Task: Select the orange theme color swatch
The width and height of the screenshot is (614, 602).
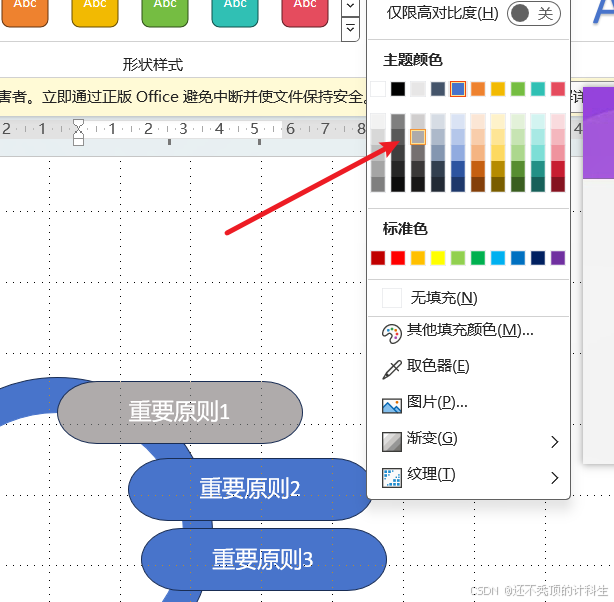Action: click(478, 89)
